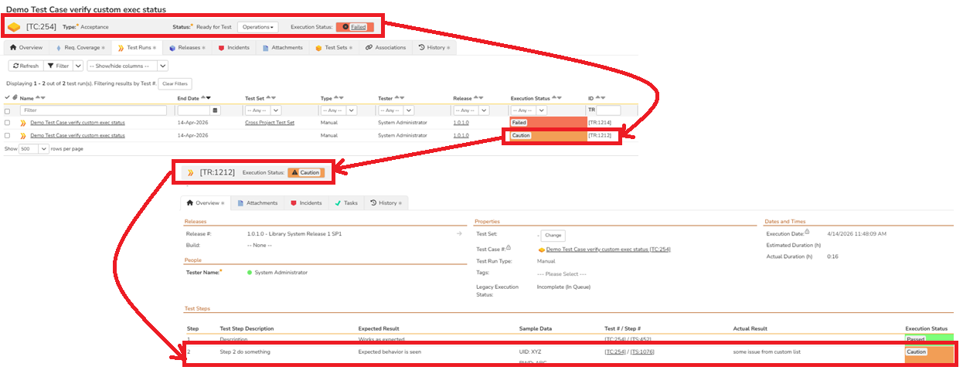Switch to Test Runs tab
Screen dimensions: 980x377
136,48
